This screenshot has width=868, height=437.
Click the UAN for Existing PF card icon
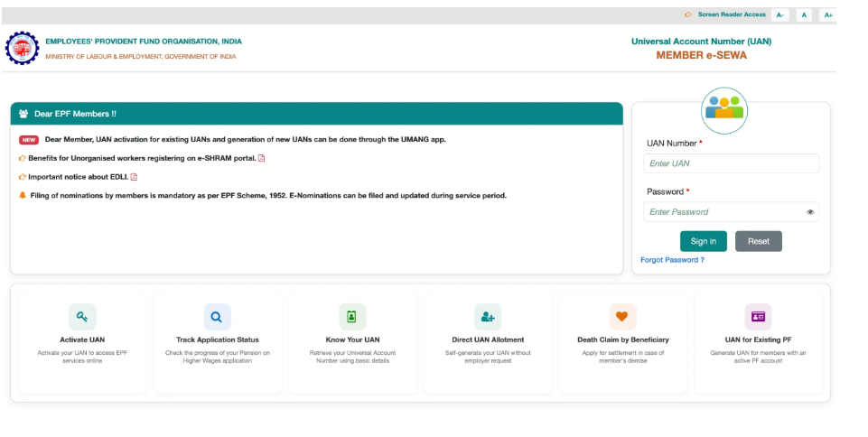click(x=758, y=317)
